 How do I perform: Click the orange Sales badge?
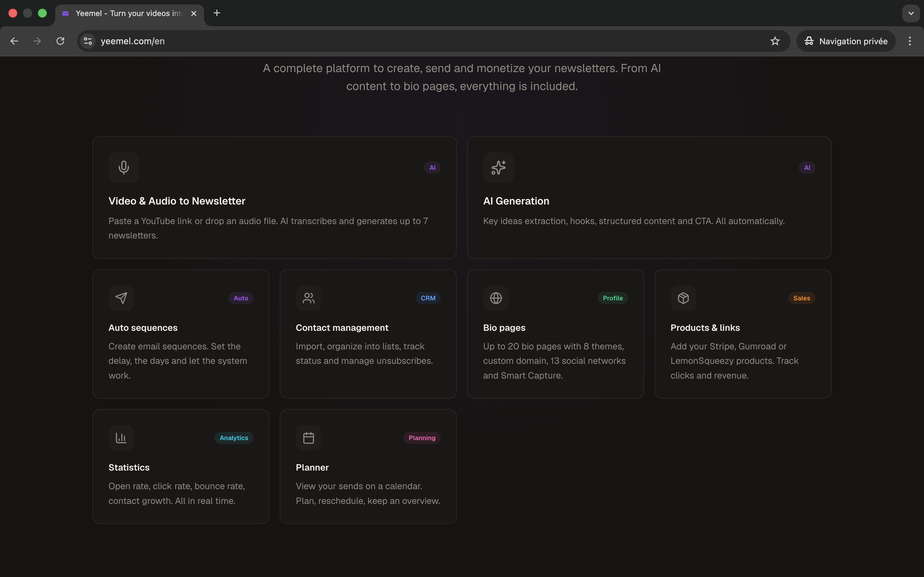[801, 298]
